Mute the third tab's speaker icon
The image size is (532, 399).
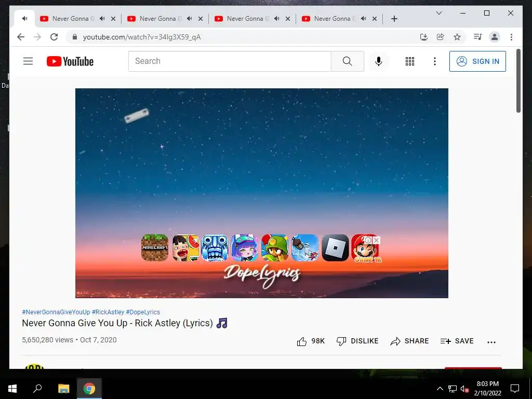pos(189,19)
